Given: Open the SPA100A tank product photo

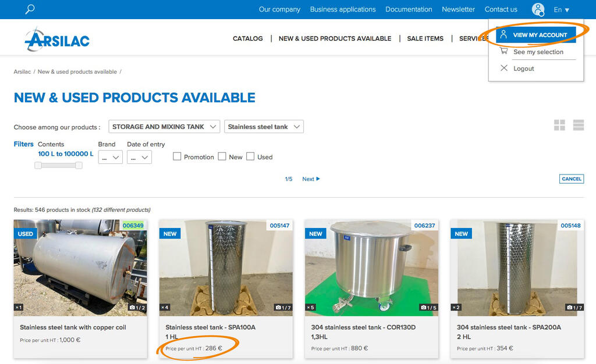Looking at the screenshot, I should click(x=226, y=267).
